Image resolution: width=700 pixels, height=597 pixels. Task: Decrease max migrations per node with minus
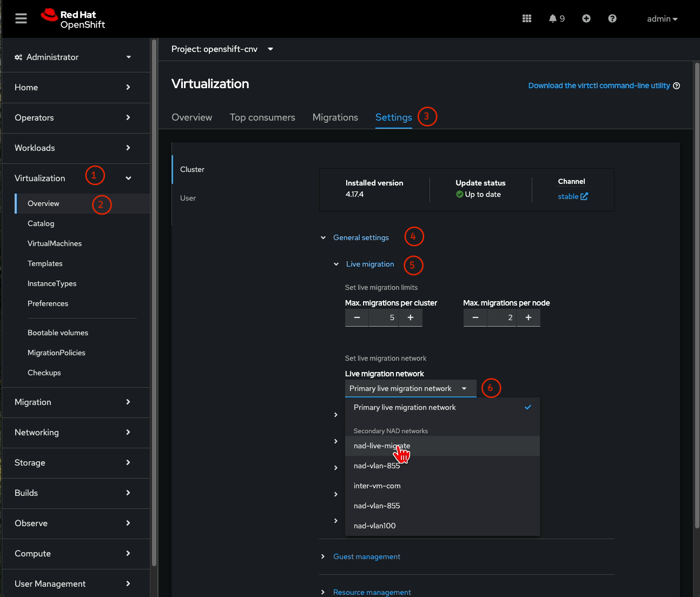[475, 317]
